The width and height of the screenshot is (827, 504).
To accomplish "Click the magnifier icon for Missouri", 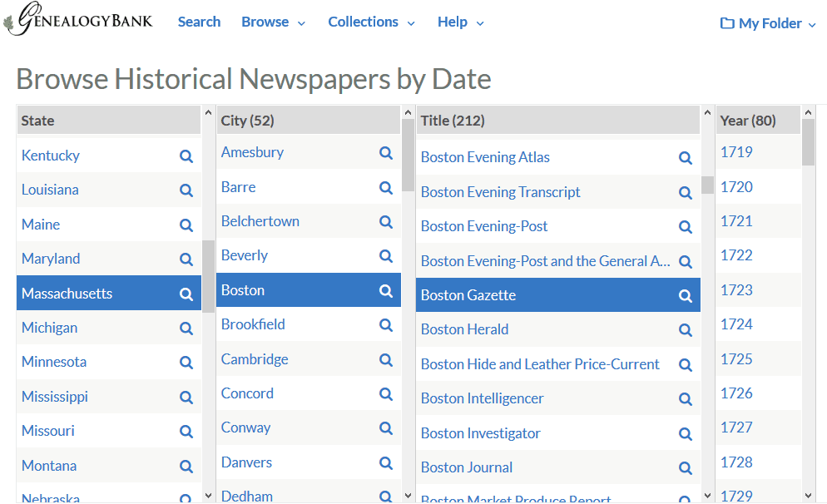I will click(x=186, y=432).
